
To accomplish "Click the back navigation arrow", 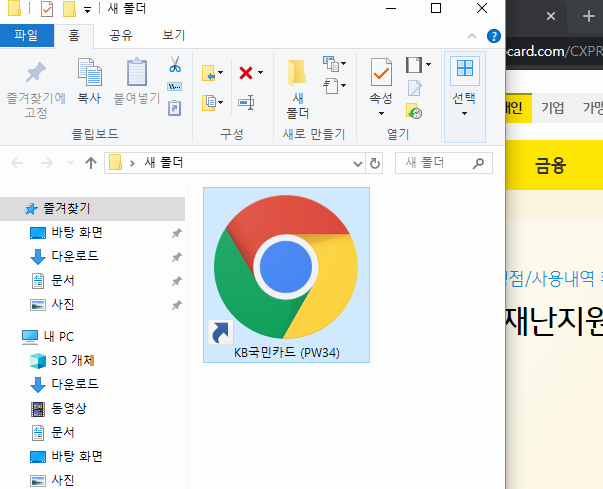I will (x=17, y=163).
